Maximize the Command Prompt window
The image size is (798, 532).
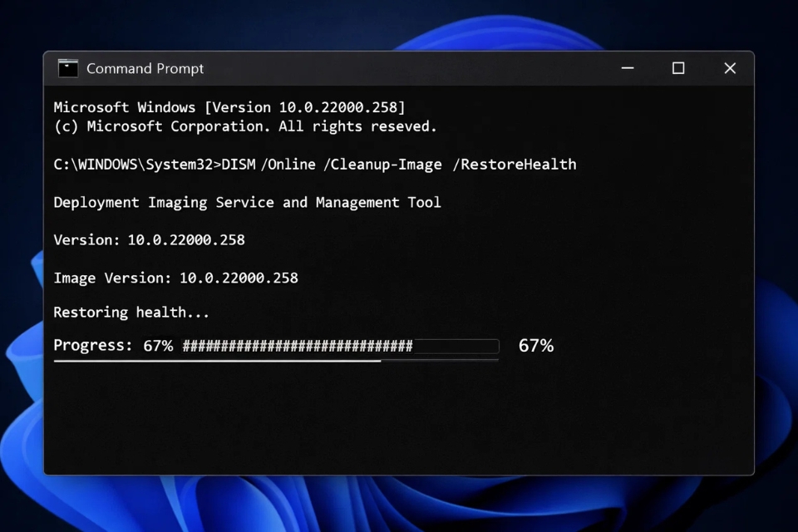[677, 68]
